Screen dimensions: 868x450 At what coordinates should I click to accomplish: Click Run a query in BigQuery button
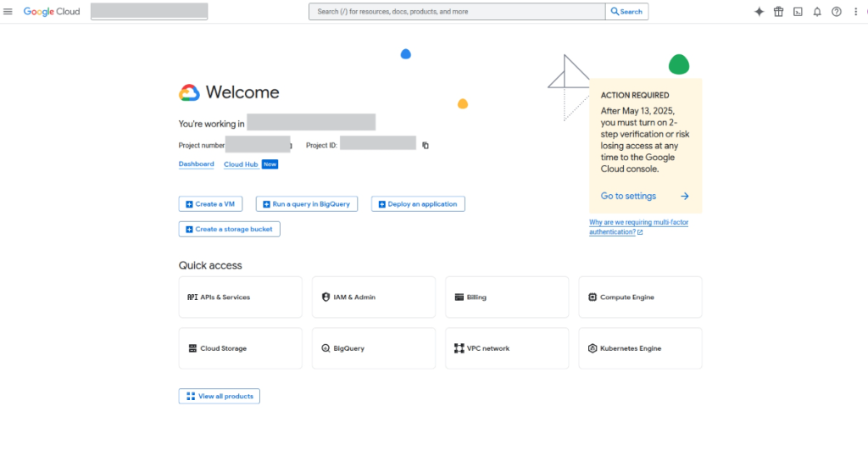[307, 204]
